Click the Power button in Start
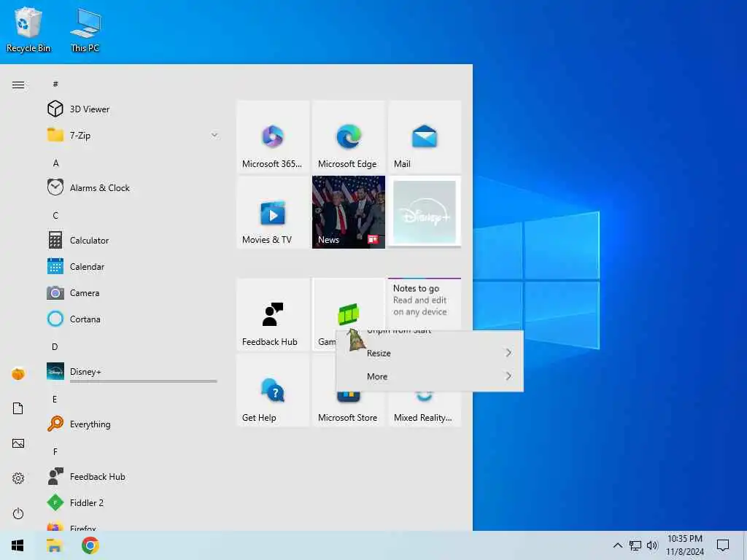The width and height of the screenshot is (747, 560). (18, 513)
